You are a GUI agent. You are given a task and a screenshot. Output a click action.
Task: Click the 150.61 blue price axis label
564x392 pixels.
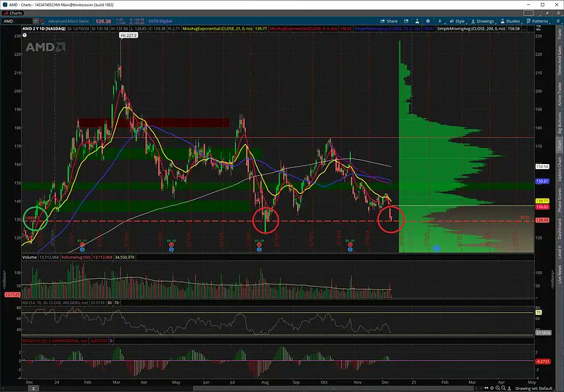542,181
